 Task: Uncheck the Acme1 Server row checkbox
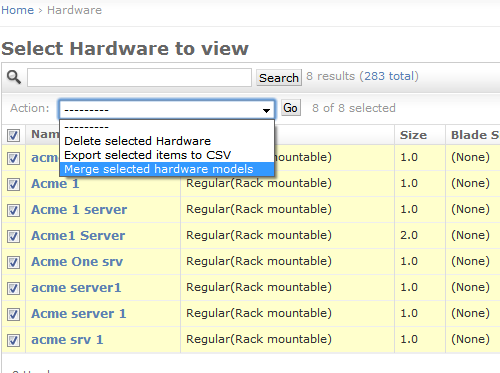tap(13, 236)
